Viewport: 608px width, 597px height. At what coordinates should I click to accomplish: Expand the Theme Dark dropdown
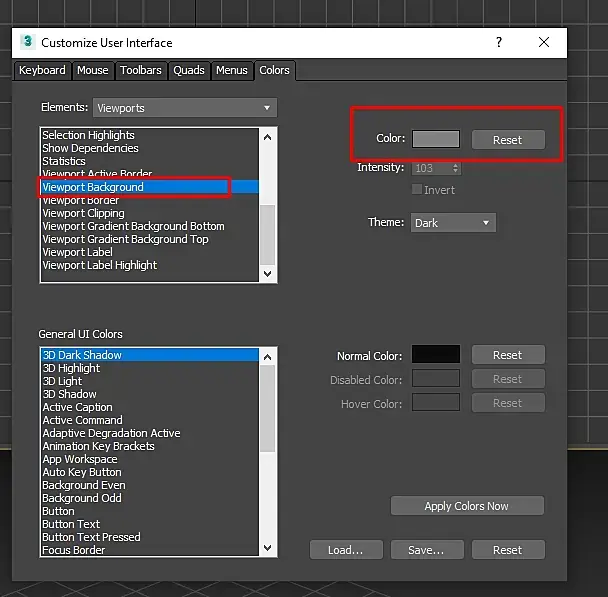[x=453, y=223]
